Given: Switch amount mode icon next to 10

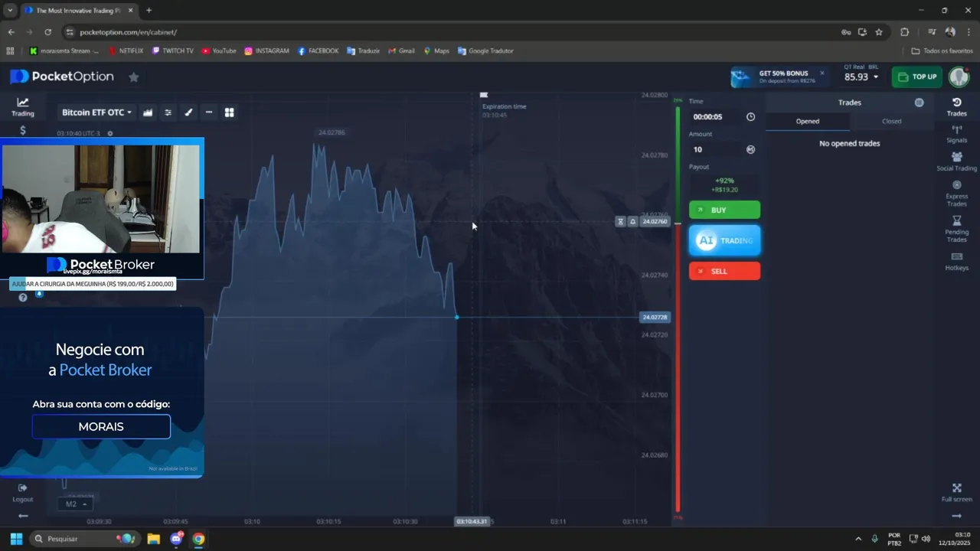Looking at the screenshot, I should click(x=750, y=149).
